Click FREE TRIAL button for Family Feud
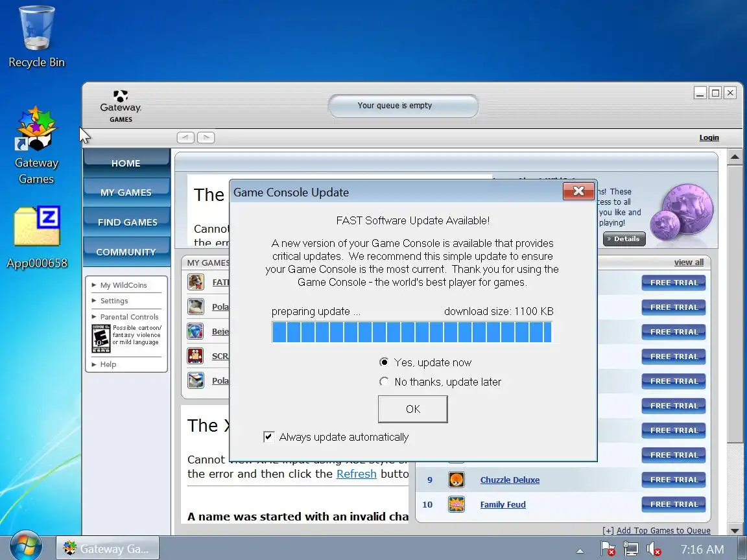The height and width of the screenshot is (560, 747). (674, 504)
